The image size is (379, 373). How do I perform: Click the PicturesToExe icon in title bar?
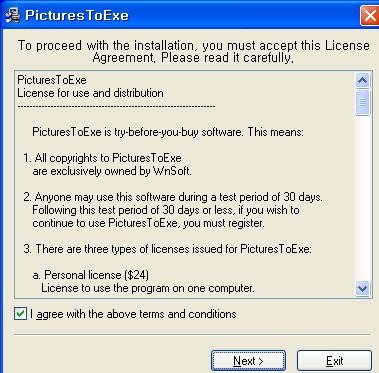[12, 15]
